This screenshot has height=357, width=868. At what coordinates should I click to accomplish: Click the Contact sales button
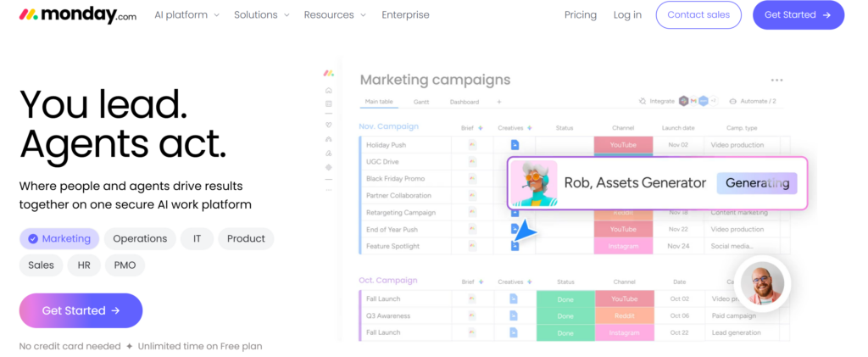(x=698, y=15)
